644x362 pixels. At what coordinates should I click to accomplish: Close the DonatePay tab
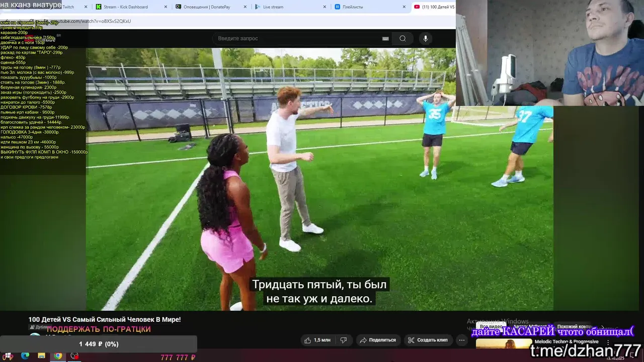tap(245, 7)
